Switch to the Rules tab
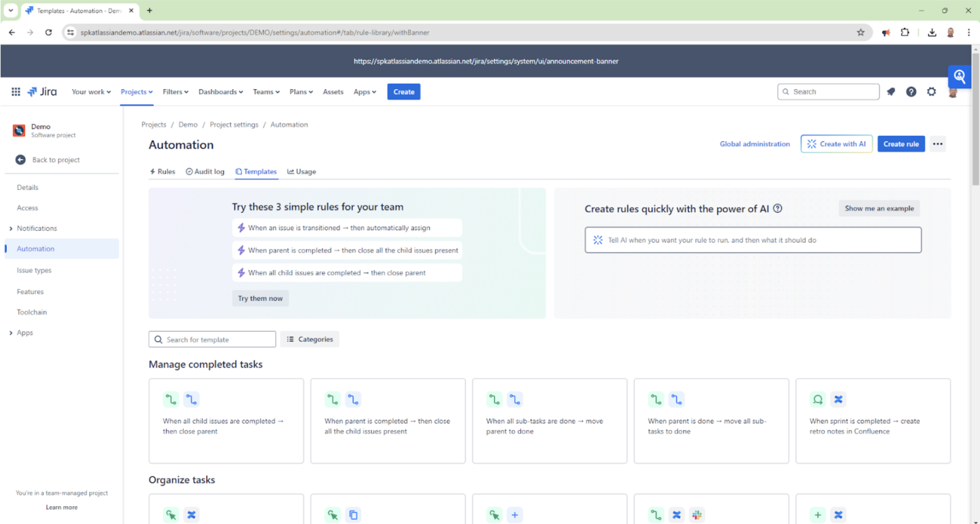This screenshot has height=524, width=980. coord(163,172)
